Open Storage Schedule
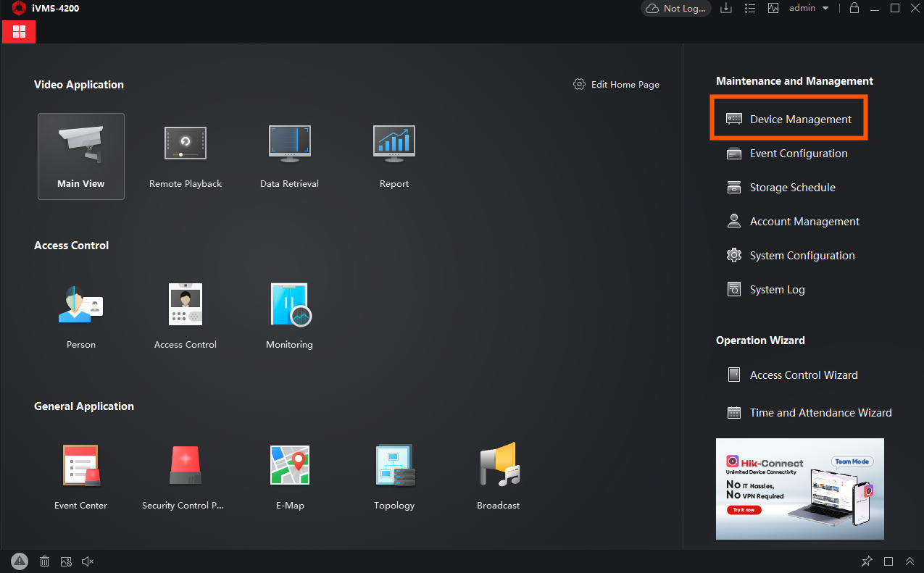Image resolution: width=924 pixels, height=573 pixels. pyautogui.click(x=781, y=188)
